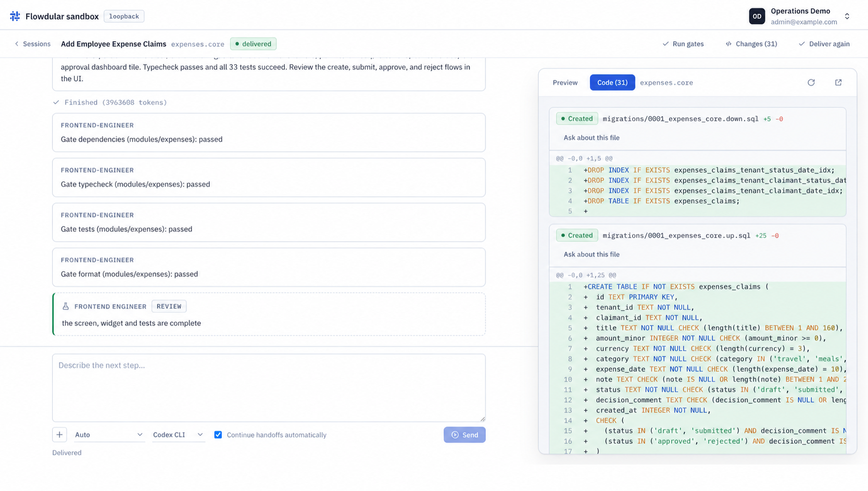Click the expenses.core label in header

point(198,44)
